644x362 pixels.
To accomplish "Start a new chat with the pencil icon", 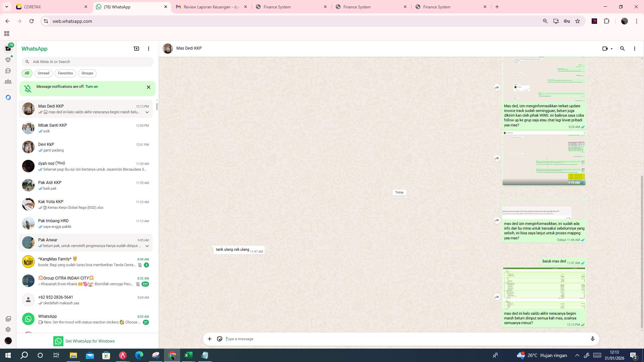I will [136, 49].
